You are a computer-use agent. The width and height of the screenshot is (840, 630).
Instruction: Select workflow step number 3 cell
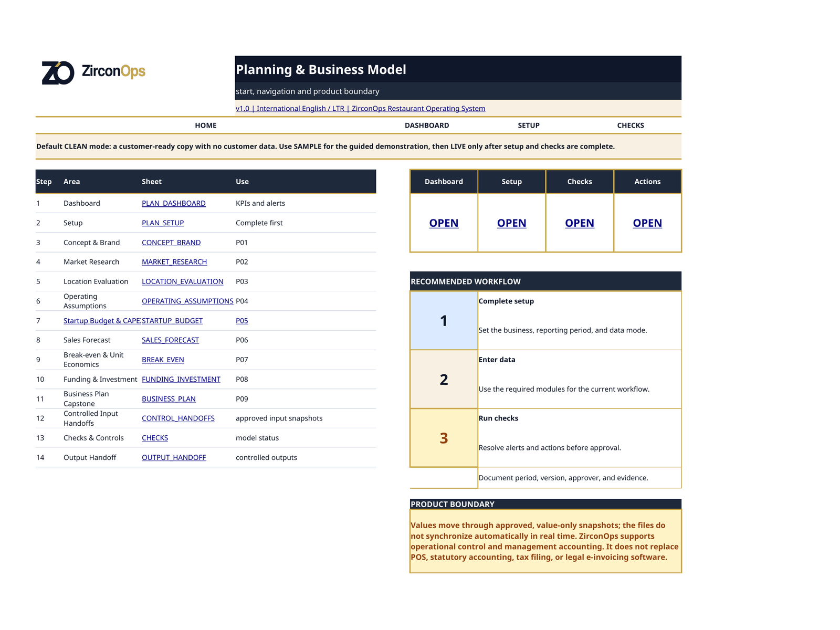point(444,438)
